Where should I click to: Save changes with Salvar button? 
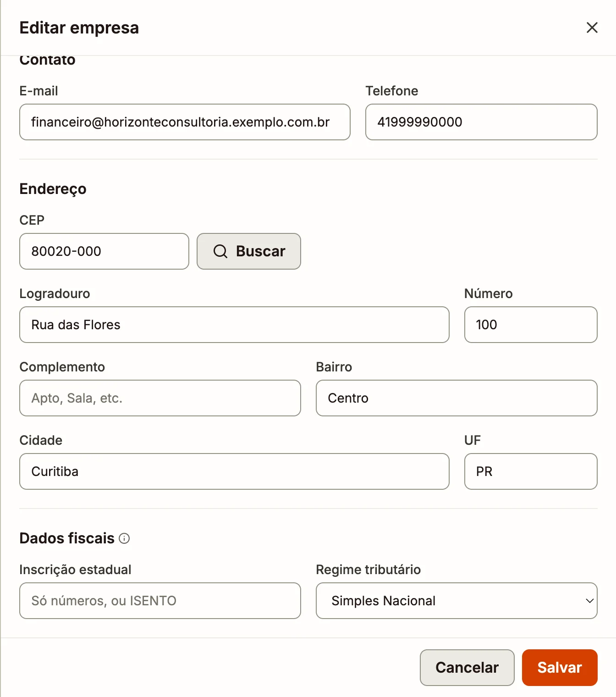point(560,668)
